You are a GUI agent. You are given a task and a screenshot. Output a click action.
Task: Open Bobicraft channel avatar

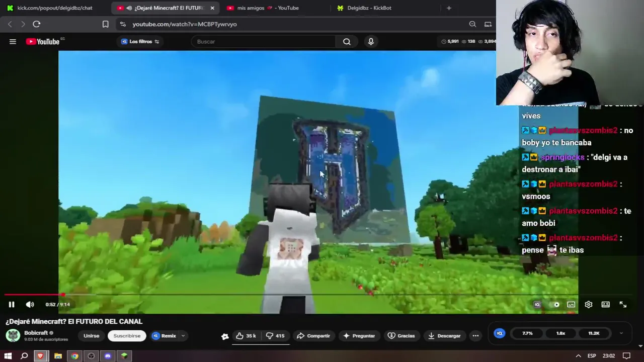pyautogui.click(x=13, y=335)
